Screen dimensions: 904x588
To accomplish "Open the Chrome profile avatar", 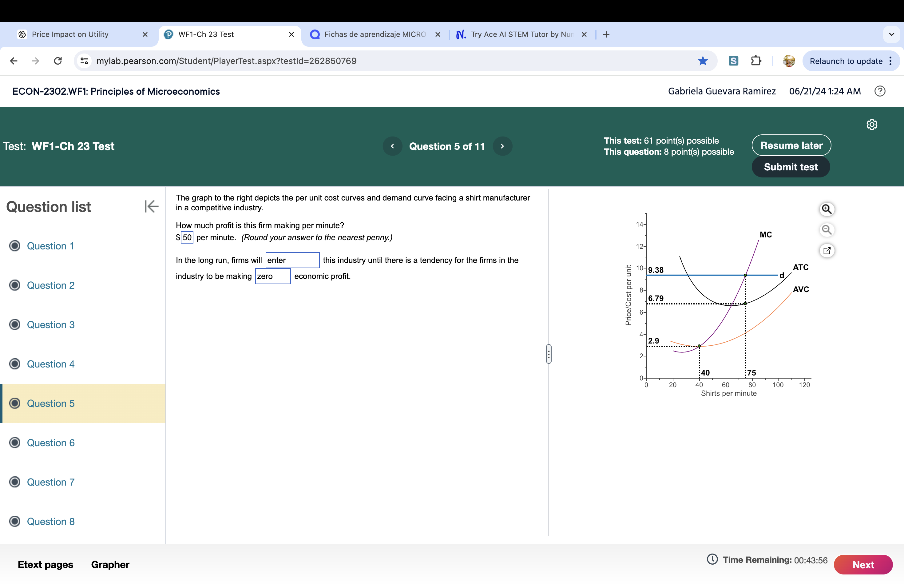I will pyautogui.click(x=788, y=61).
